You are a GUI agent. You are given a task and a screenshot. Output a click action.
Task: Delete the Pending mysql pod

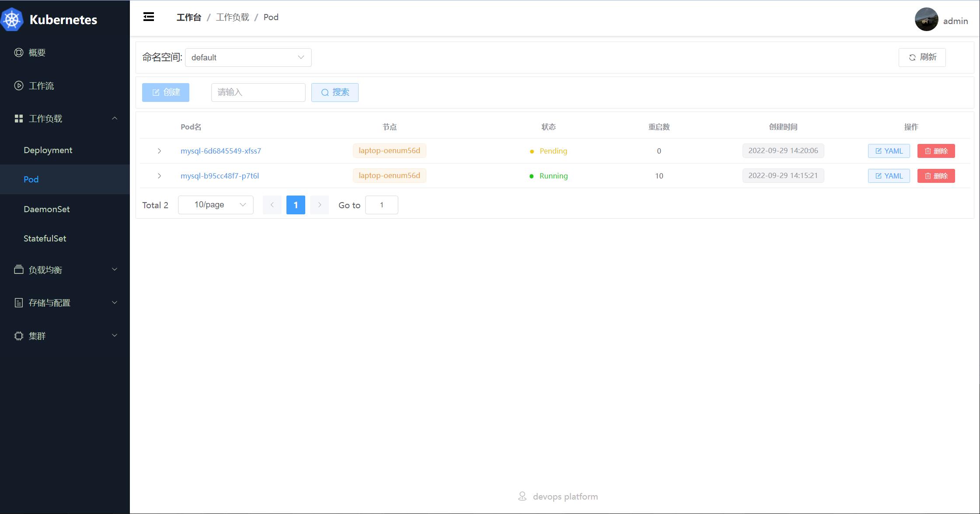[x=936, y=151]
